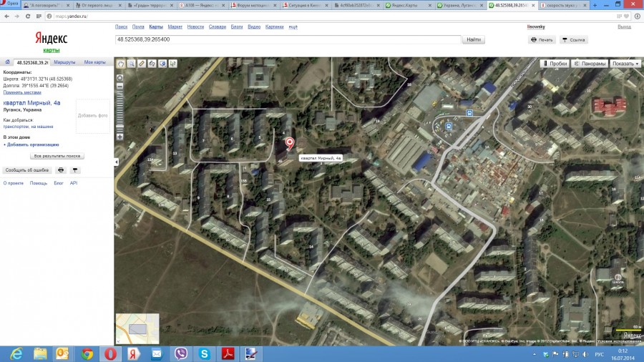Image resolution: width=644 pixels, height=362 pixels.
Task: Select the ruler distance measurement tool
Action: coord(142,64)
